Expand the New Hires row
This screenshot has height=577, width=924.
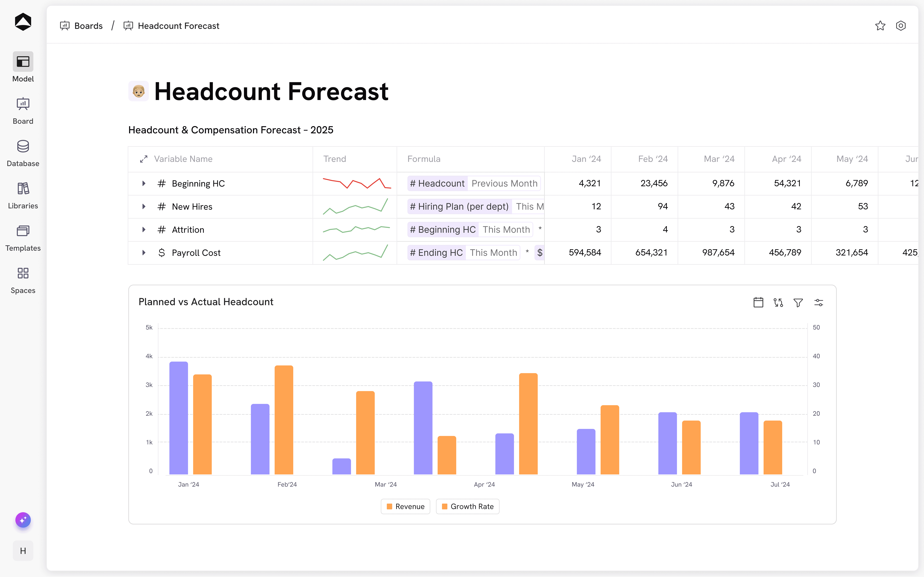pos(144,206)
